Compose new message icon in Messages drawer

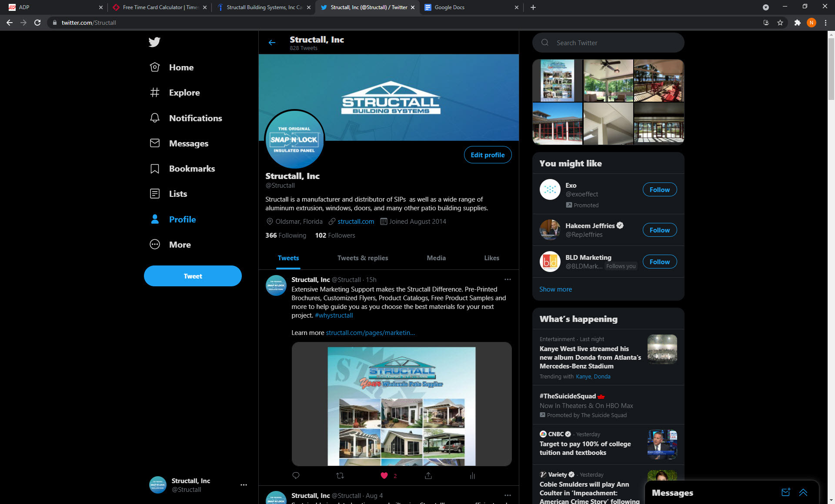pos(785,492)
